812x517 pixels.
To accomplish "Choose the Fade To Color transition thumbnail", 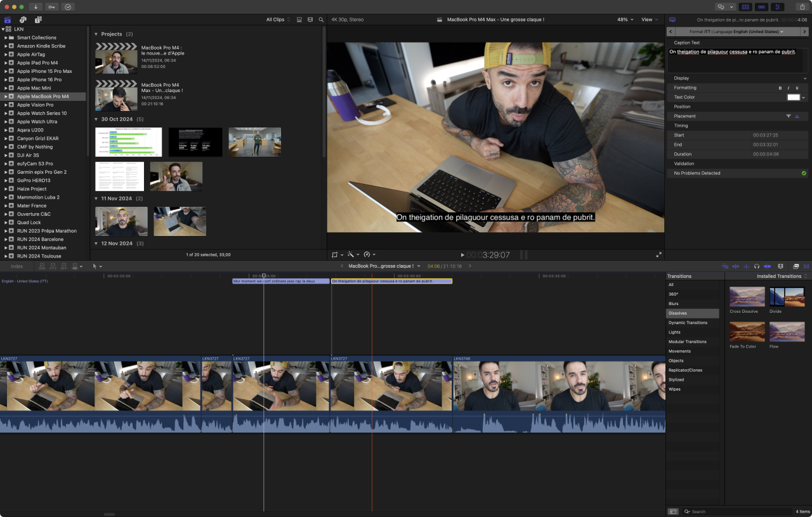I will coord(747,332).
